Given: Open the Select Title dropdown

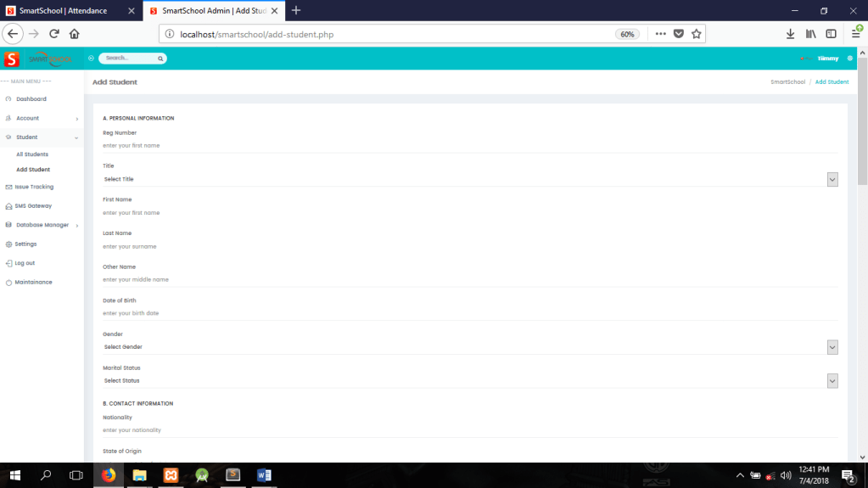Looking at the screenshot, I should click(x=832, y=179).
